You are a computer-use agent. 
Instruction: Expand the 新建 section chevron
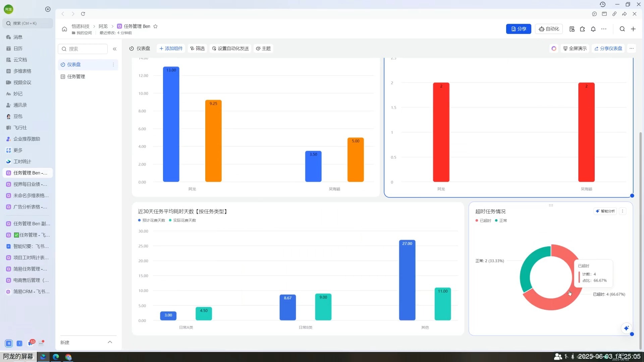click(110, 342)
